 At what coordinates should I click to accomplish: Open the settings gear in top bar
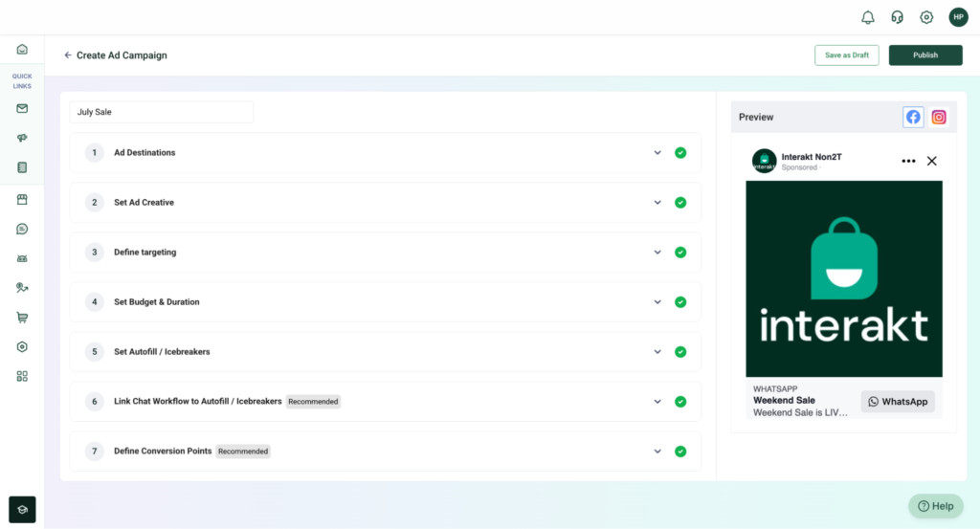[x=926, y=17]
